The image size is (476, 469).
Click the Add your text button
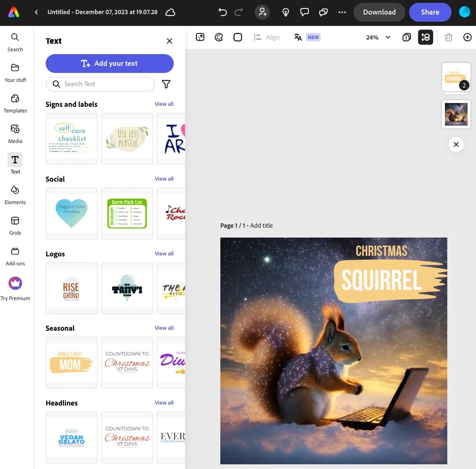tap(110, 64)
